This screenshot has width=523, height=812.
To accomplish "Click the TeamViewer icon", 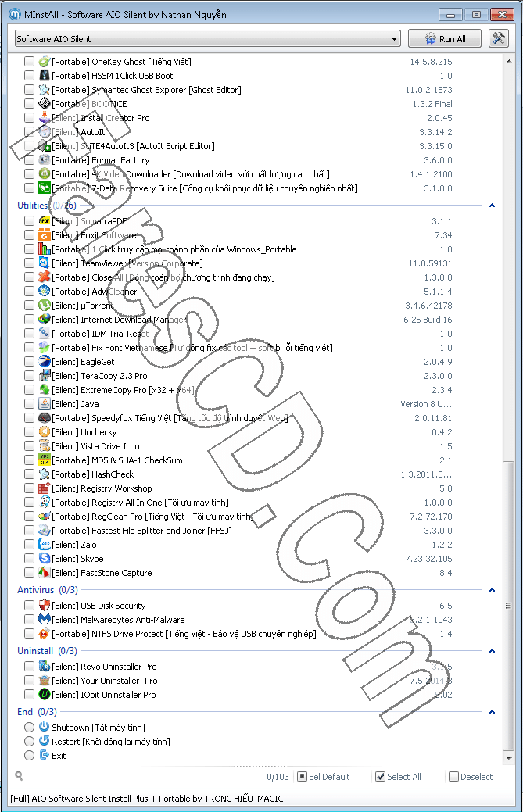I will tap(45, 263).
